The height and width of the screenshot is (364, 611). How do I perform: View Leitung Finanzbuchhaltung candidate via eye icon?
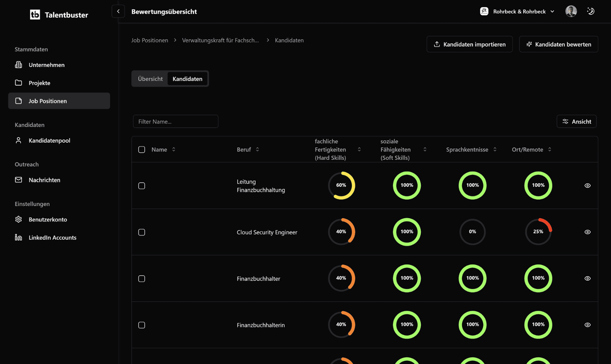[588, 186]
